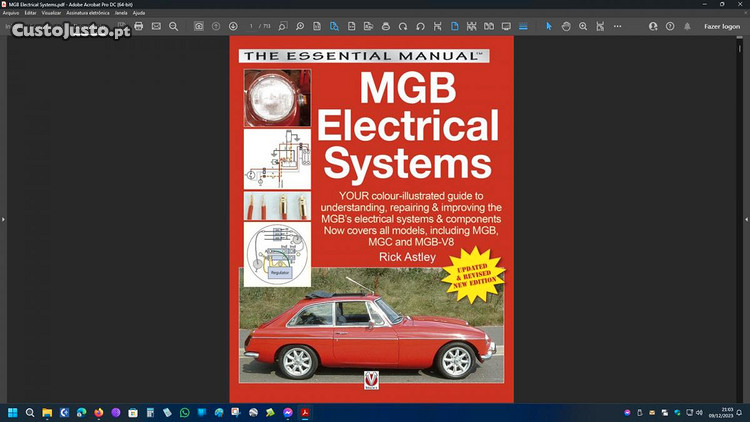
Task: Click the email envelope icon
Action: tap(156, 26)
